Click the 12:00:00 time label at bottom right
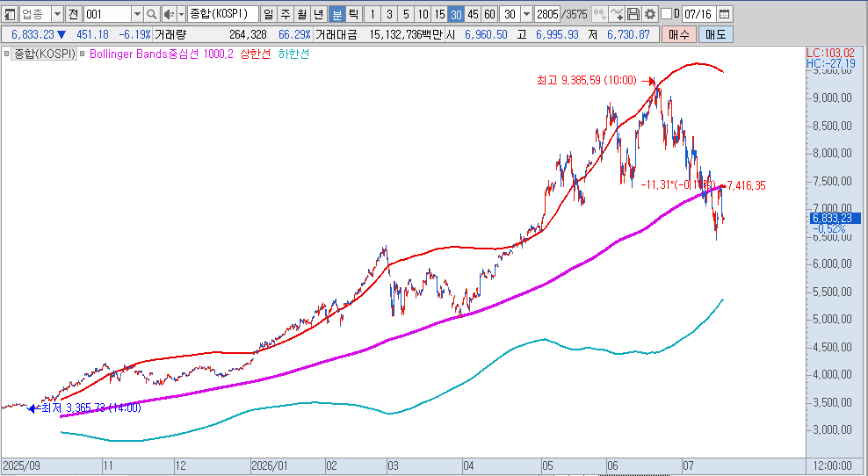Viewport: 868px width, 476px height. pyautogui.click(x=833, y=466)
